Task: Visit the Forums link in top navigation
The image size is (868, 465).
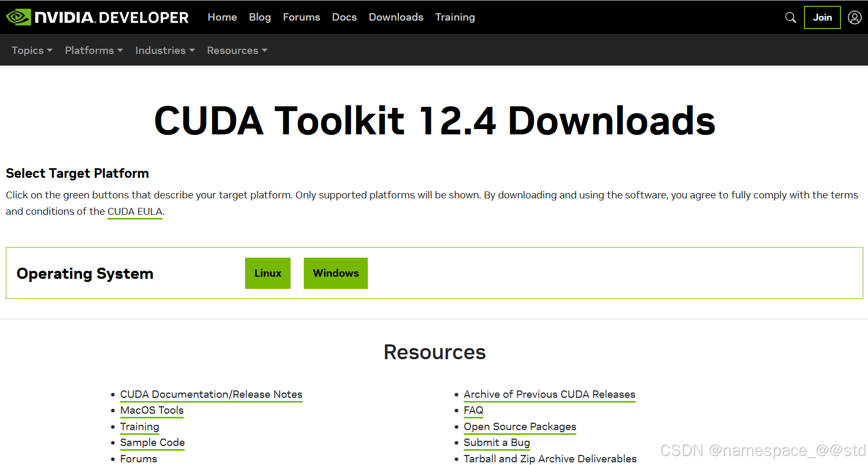Action: pyautogui.click(x=302, y=17)
